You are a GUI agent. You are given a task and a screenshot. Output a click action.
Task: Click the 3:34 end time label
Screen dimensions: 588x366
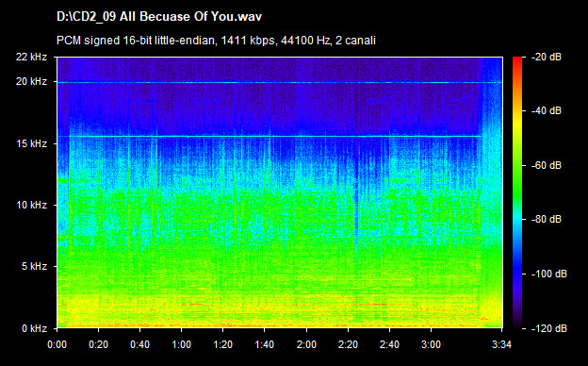[x=501, y=344]
